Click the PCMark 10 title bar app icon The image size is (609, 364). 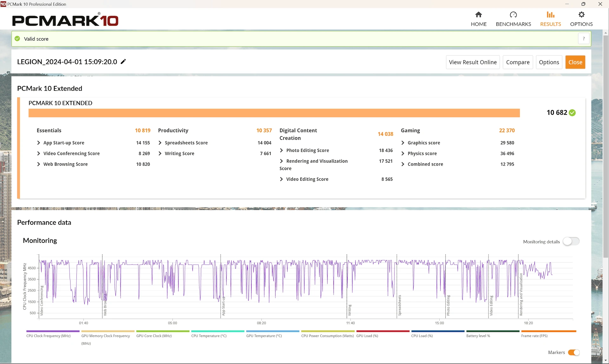point(3,4)
